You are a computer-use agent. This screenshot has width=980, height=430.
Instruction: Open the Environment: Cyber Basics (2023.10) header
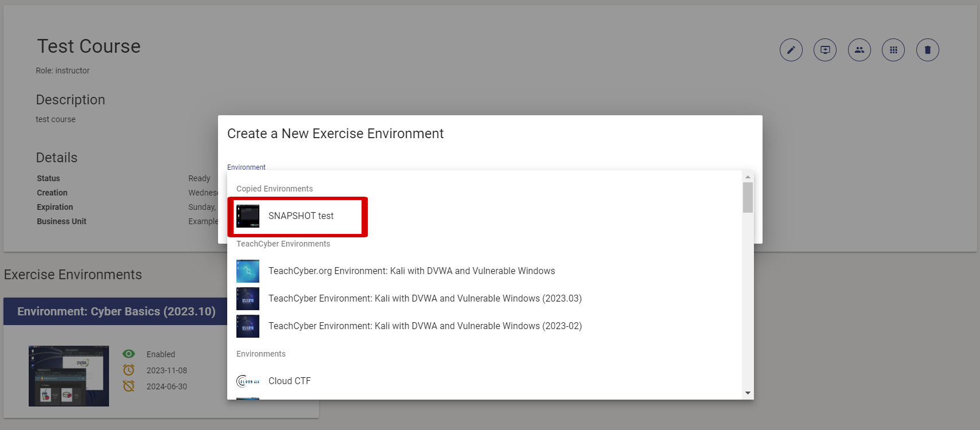coord(116,311)
